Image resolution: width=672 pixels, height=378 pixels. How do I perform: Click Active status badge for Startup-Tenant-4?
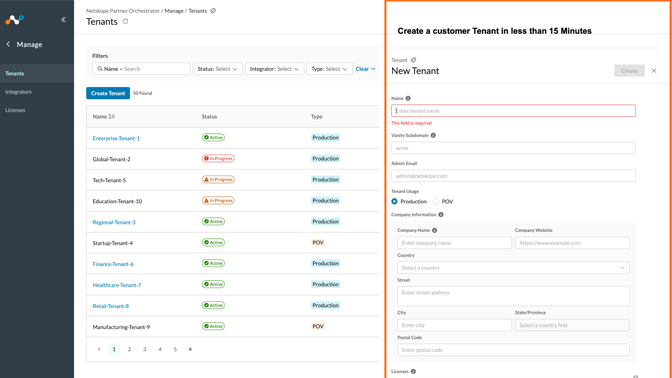(213, 243)
